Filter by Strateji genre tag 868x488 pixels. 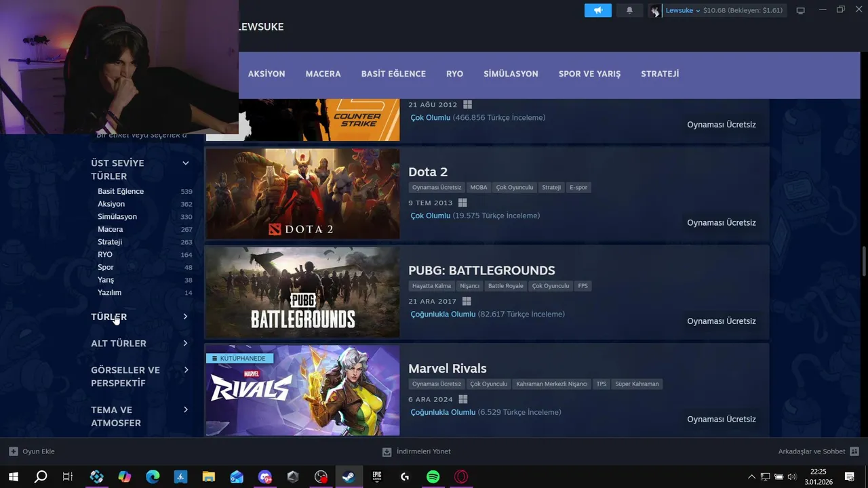point(110,242)
